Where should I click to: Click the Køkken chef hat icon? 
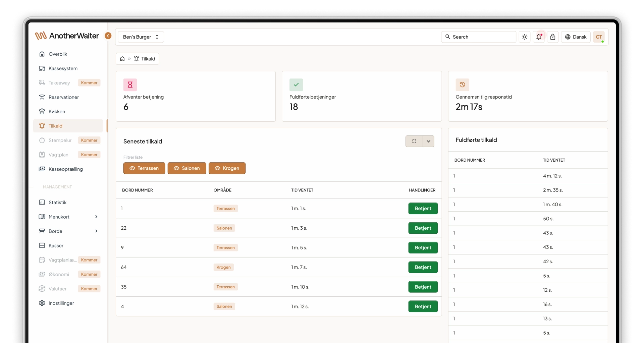pyautogui.click(x=42, y=112)
